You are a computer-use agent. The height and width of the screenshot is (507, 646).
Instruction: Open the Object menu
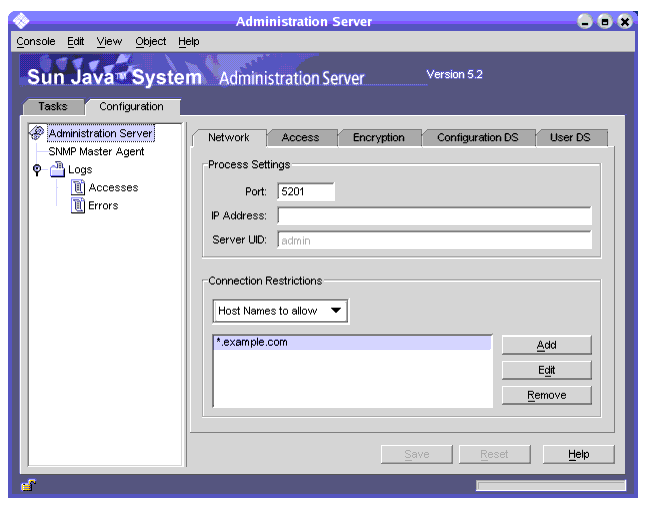pyautogui.click(x=151, y=41)
